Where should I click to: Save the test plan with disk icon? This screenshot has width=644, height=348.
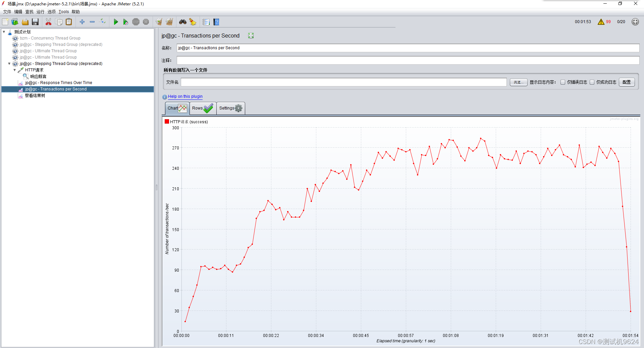pos(35,22)
